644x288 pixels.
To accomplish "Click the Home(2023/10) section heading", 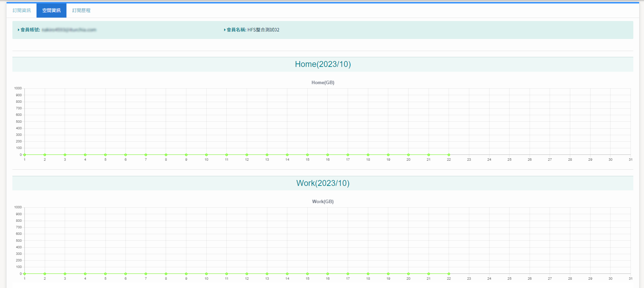I will [323, 64].
